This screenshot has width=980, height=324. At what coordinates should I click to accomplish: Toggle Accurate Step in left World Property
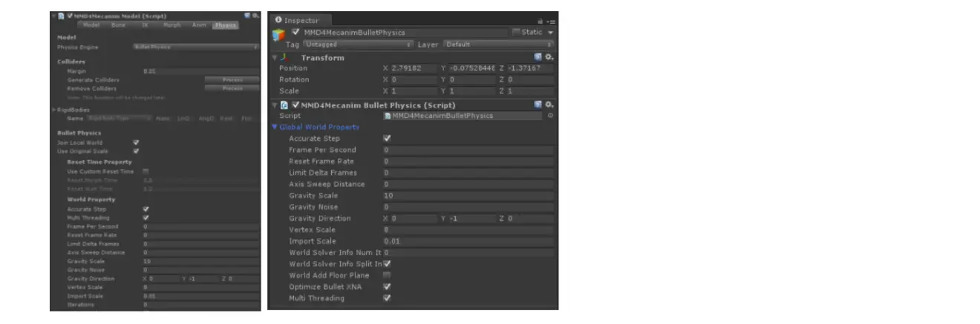coord(146,209)
